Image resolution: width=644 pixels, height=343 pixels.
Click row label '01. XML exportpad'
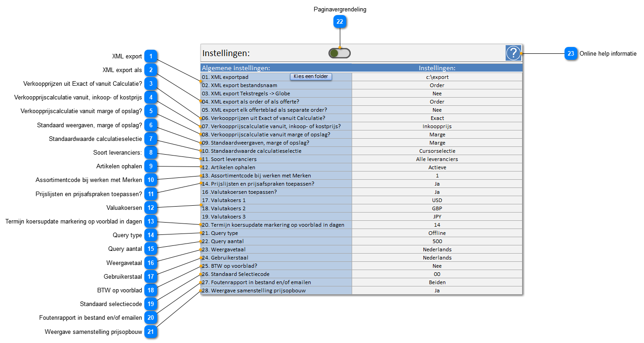coord(225,77)
